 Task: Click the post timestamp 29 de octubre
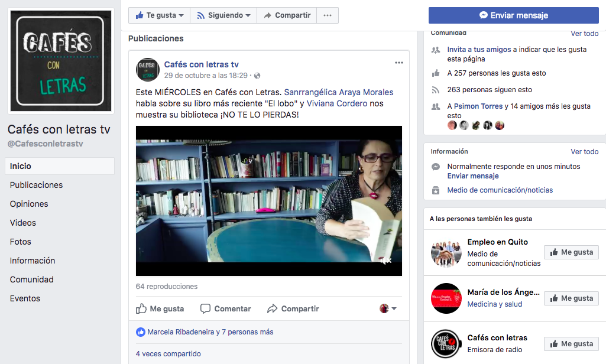coord(206,76)
